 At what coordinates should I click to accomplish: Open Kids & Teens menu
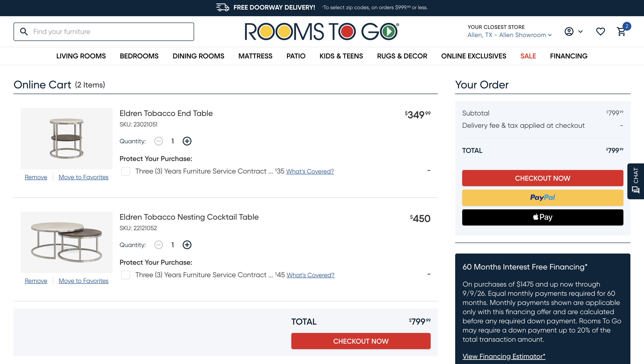(341, 56)
